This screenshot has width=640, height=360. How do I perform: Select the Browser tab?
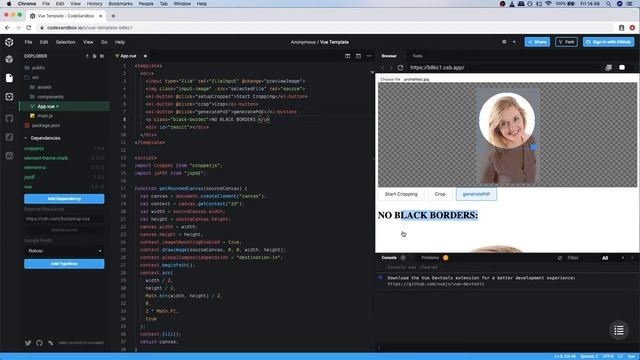(389, 56)
